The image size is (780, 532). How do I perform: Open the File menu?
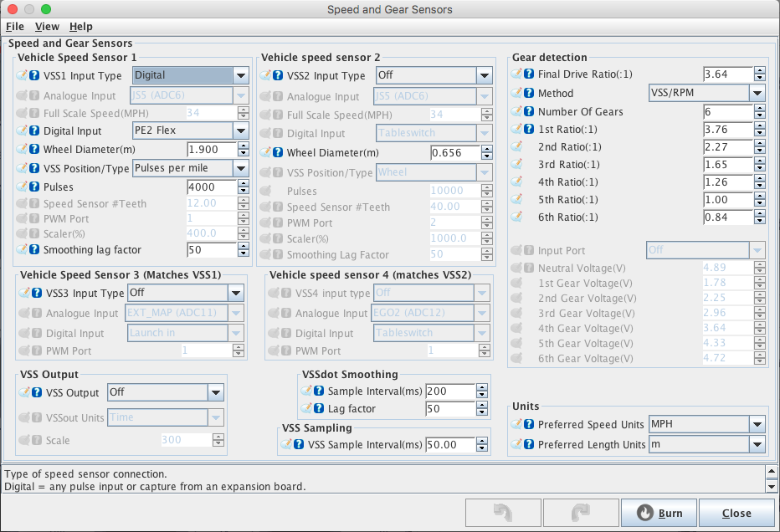pos(15,27)
